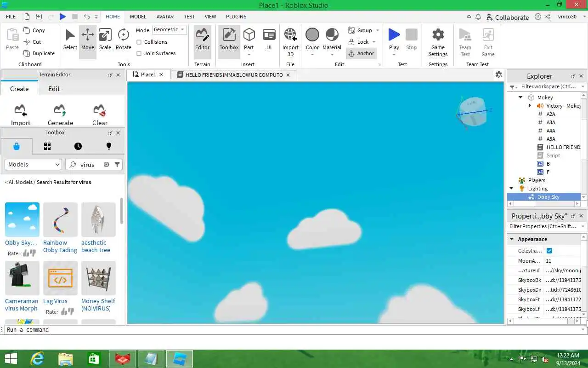The height and width of the screenshot is (368, 588).
Task: Open the UI insert tool
Action: point(269,40)
